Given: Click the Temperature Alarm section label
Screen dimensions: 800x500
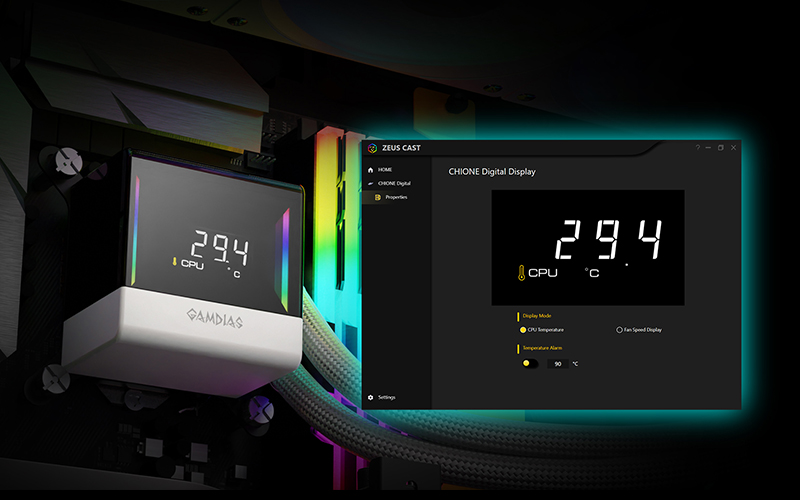Looking at the screenshot, I should click(x=542, y=348).
